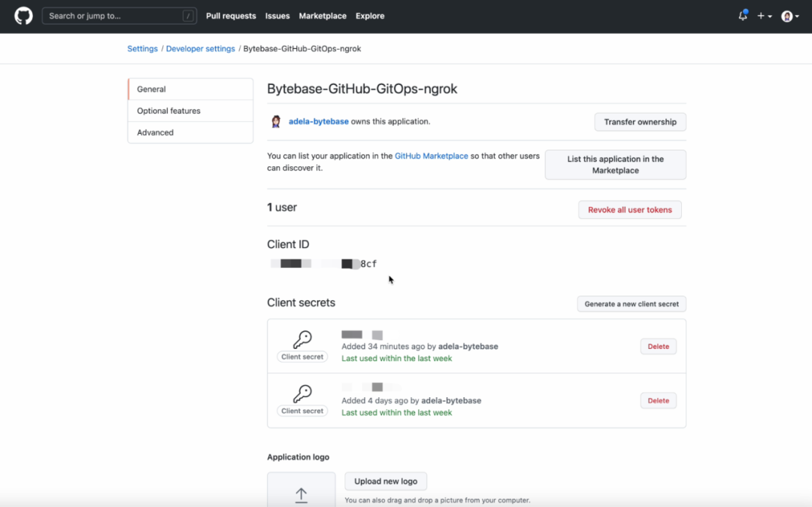Click the first client secret key icon
The height and width of the screenshot is (507, 812).
[x=302, y=339]
